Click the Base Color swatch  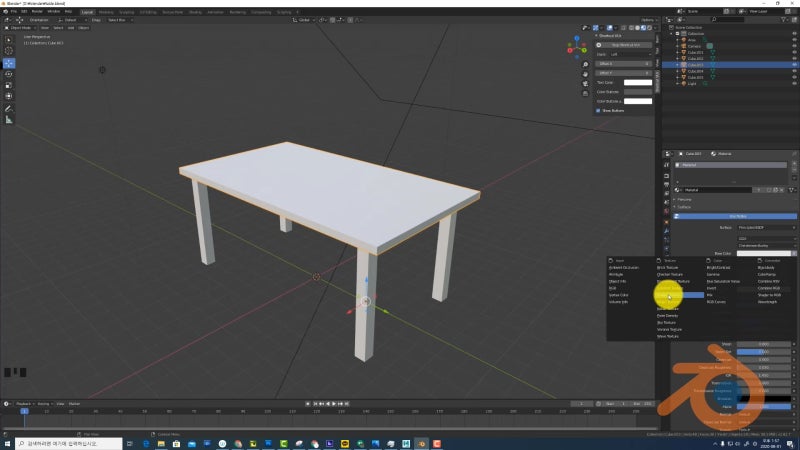(764, 253)
